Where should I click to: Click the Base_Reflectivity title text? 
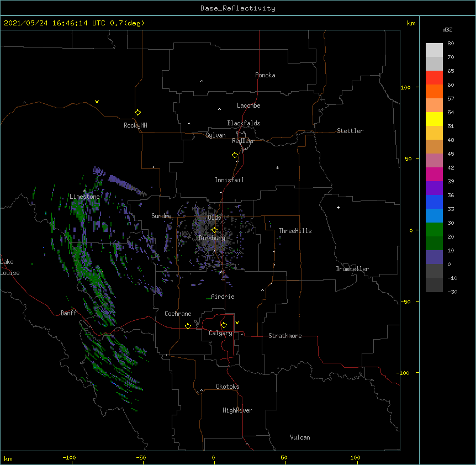[238, 8]
